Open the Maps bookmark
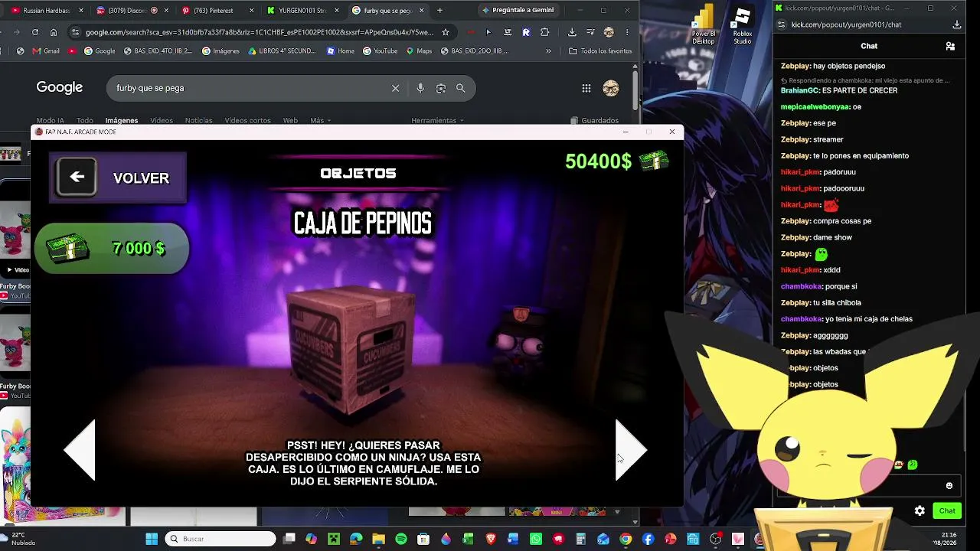This screenshot has height=551, width=980. tap(419, 51)
